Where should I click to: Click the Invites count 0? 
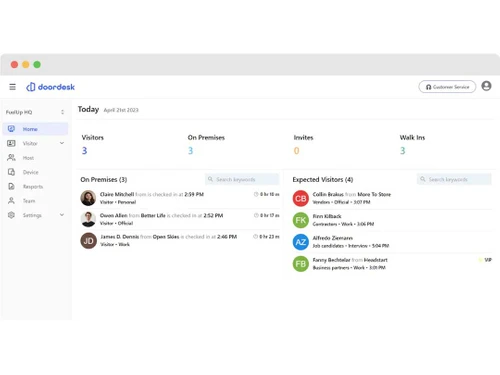[297, 151]
